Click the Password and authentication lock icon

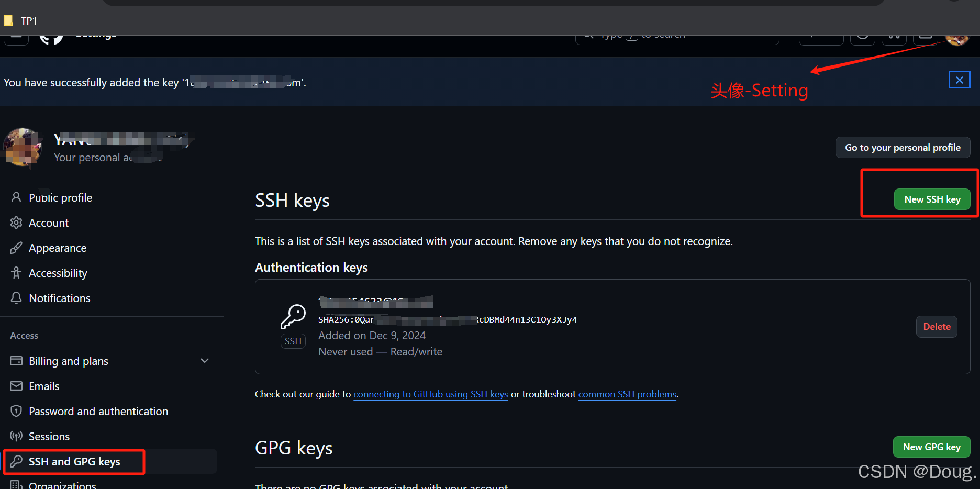16,411
